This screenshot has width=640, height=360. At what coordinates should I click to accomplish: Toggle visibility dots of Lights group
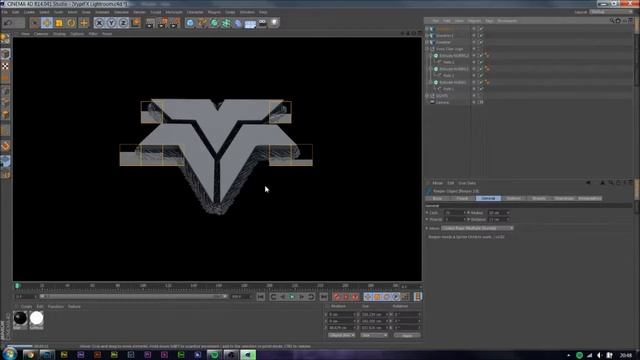point(474,96)
